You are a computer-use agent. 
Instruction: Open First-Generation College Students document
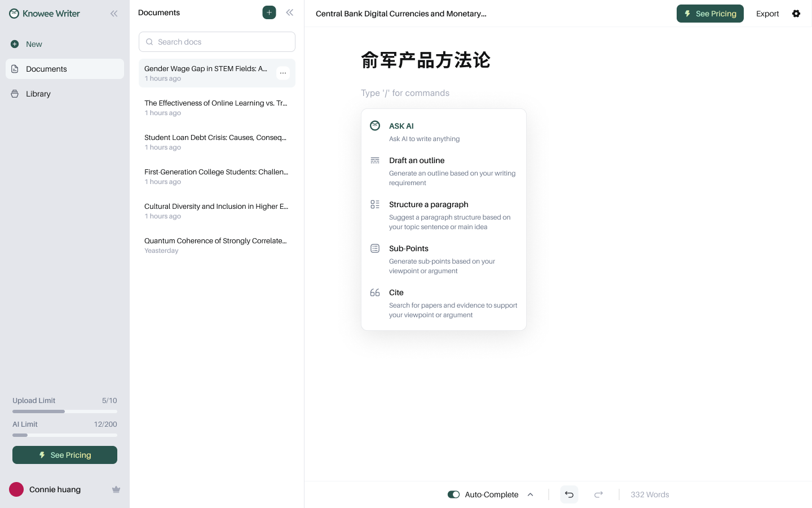coord(217,176)
